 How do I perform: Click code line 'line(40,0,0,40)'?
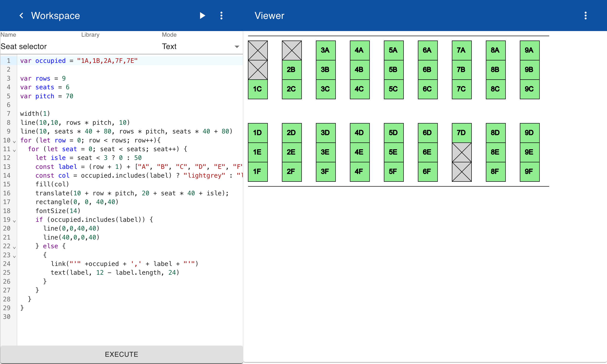click(x=71, y=237)
